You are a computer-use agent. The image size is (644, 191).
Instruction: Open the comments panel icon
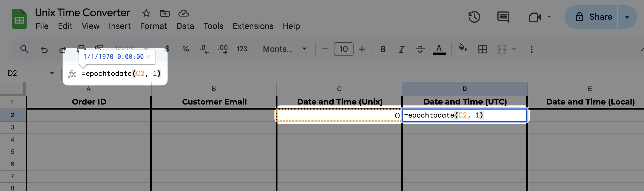point(503,17)
